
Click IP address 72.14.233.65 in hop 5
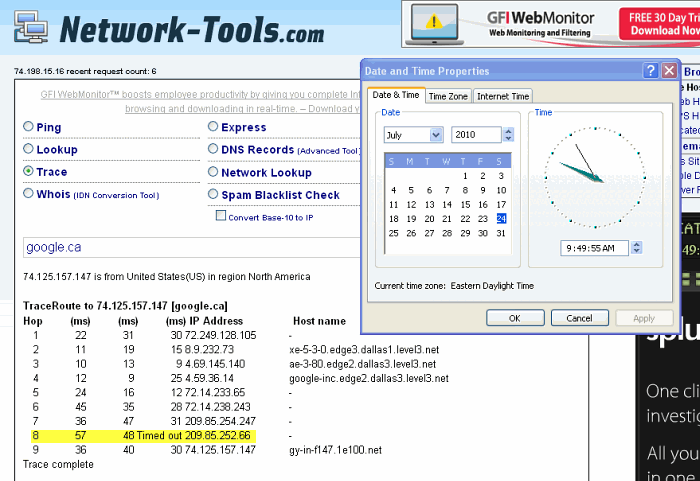point(215,392)
